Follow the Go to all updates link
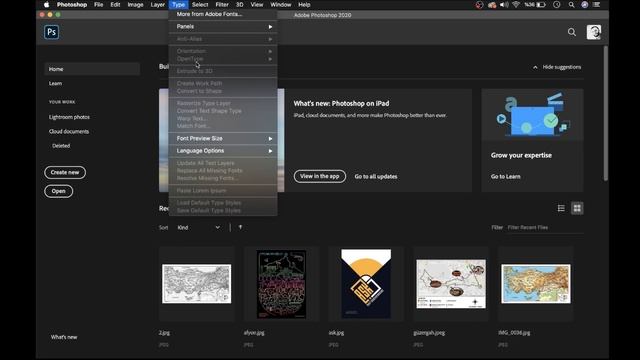 [376, 177]
